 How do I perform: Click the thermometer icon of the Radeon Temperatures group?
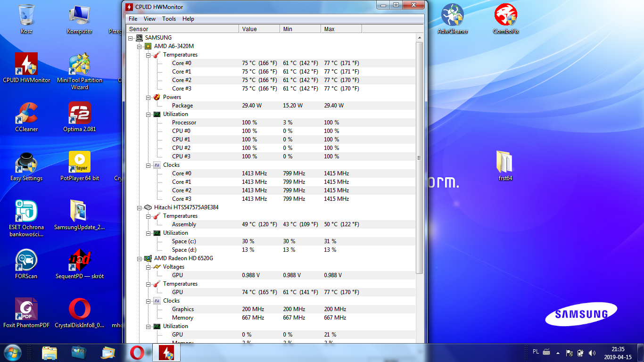[x=157, y=284]
